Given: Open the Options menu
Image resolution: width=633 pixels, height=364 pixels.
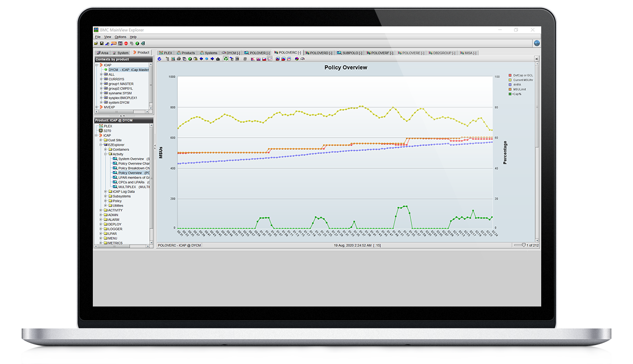Looking at the screenshot, I should [120, 37].
